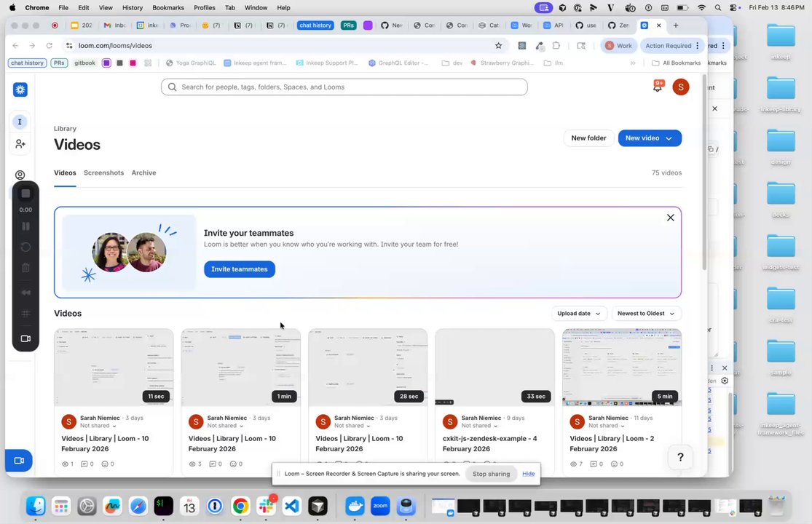812x524 pixels.
Task: Click the Action Required button
Action: 671,46
